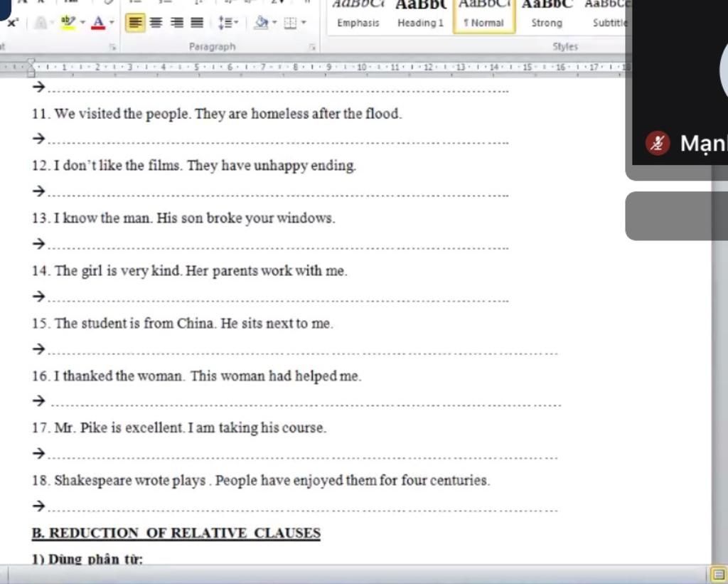Click the muted microphone icon on participant tile
This screenshot has height=584, width=728.
coord(658,144)
